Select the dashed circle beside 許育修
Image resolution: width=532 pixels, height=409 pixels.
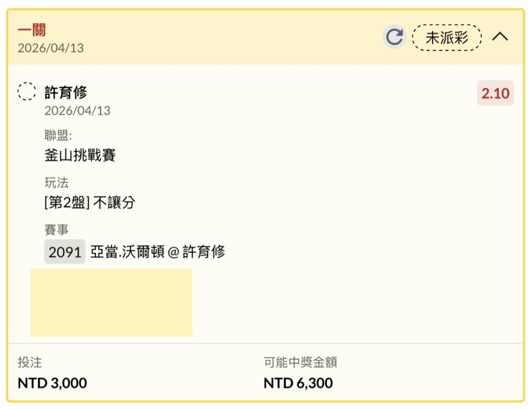point(27,92)
